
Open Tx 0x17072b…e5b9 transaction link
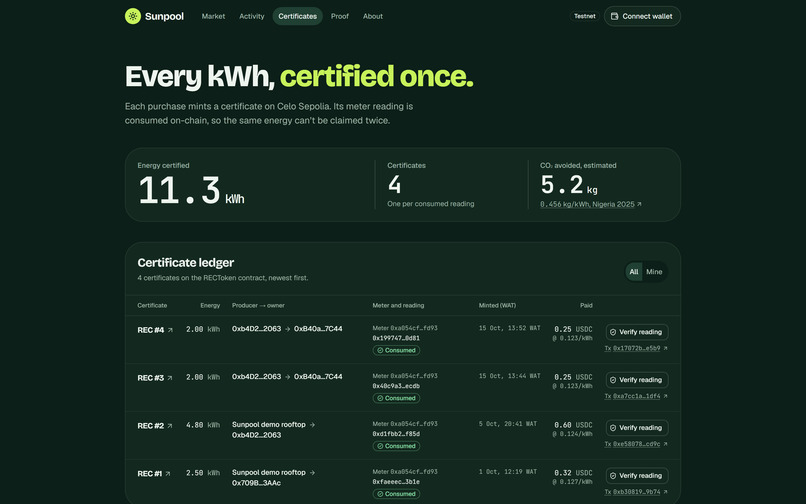pos(636,348)
